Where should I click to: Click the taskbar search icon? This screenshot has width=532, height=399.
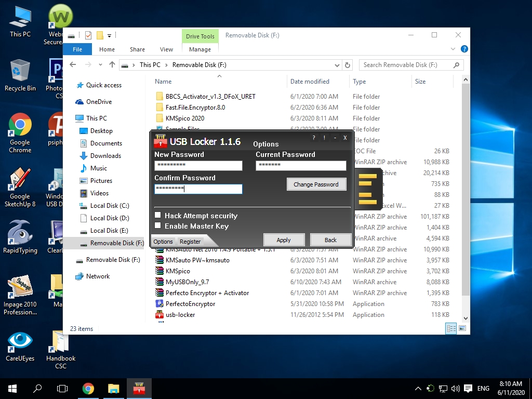tap(37, 388)
